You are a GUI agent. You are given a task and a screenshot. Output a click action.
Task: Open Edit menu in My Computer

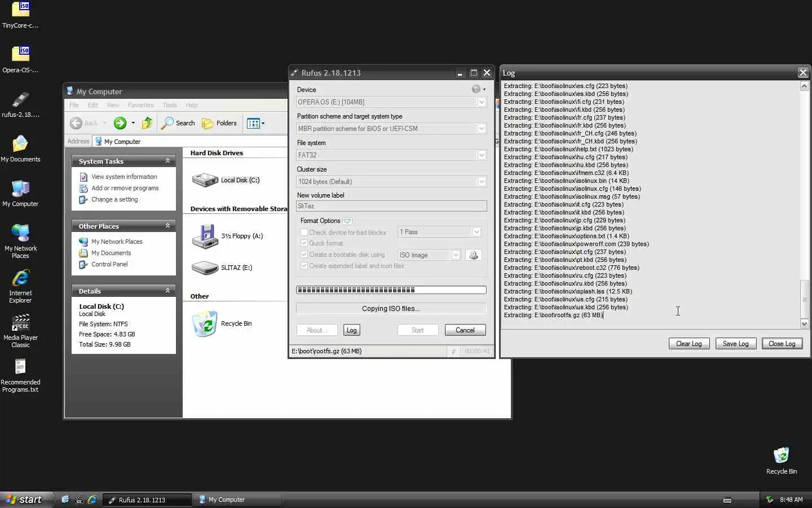92,105
